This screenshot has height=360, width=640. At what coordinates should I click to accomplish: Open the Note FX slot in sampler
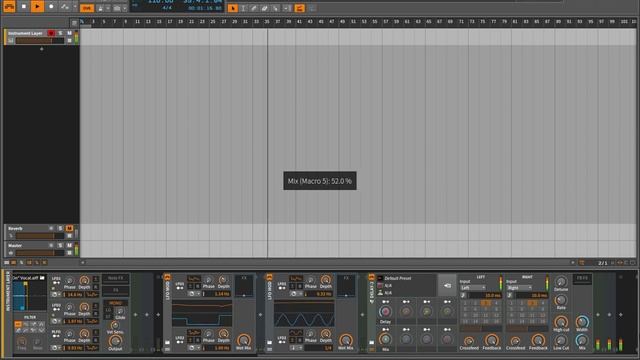coord(116,278)
